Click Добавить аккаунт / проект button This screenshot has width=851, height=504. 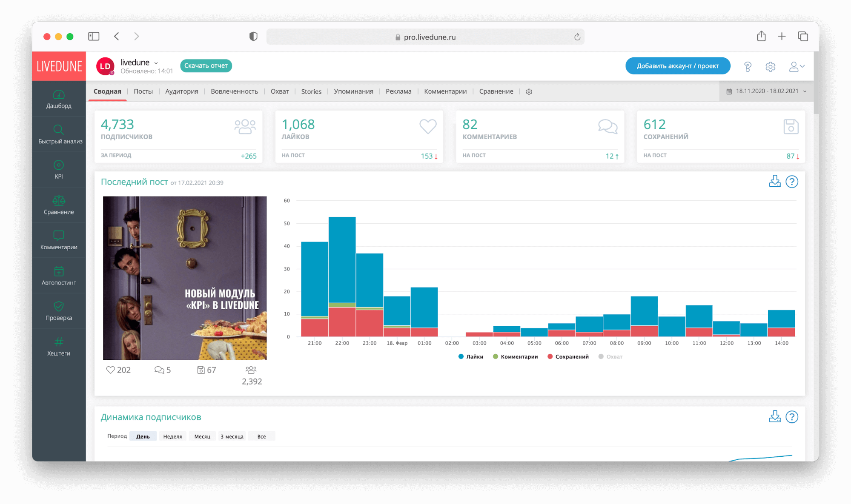[x=677, y=66]
